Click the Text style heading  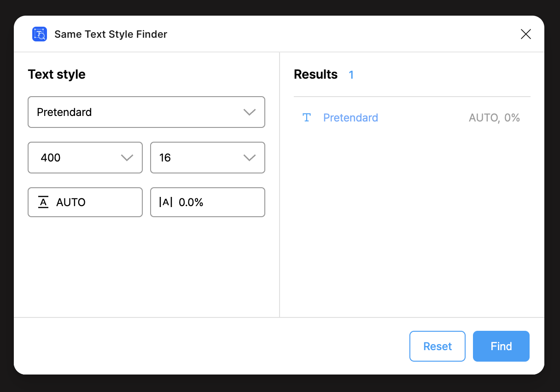pyautogui.click(x=57, y=75)
